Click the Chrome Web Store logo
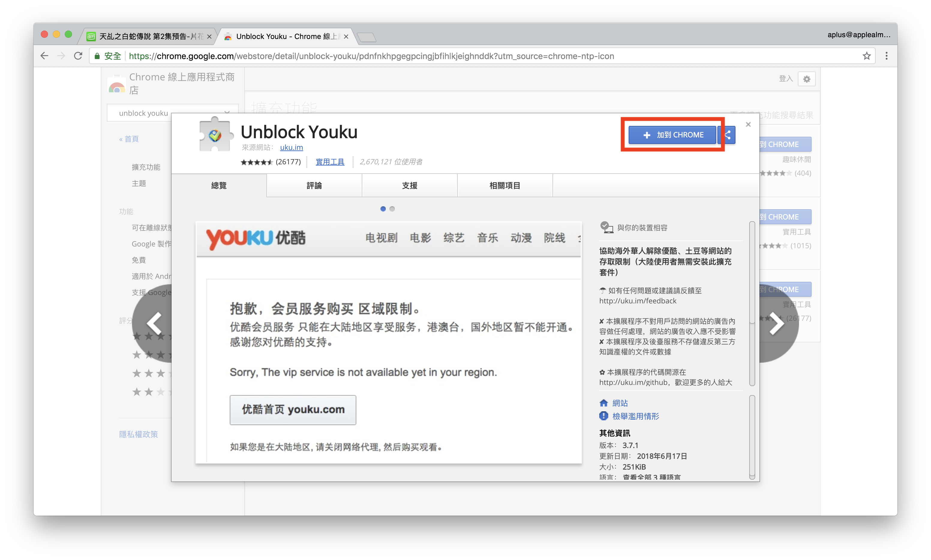Image resolution: width=931 pixels, height=560 pixels. pyautogui.click(x=117, y=84)
